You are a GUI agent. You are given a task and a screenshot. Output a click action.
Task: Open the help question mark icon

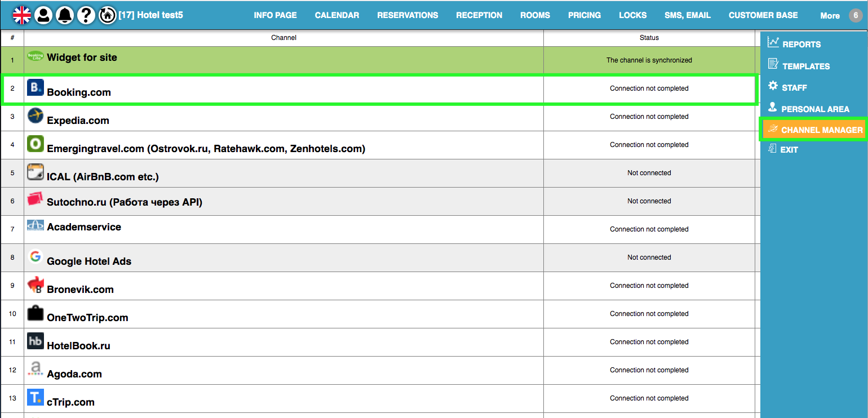click(x=86, y=15)
